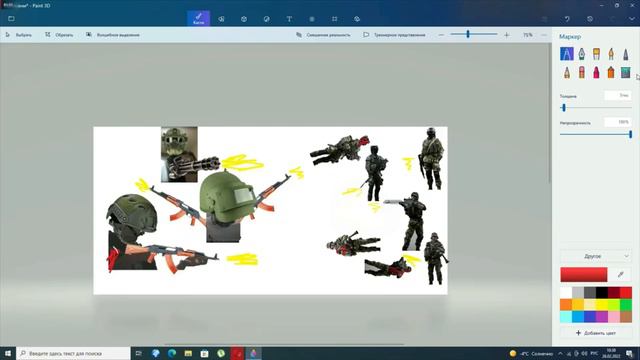Pick the light cyan color swatch
The image size is (640, 360).
tap(566, 316)
